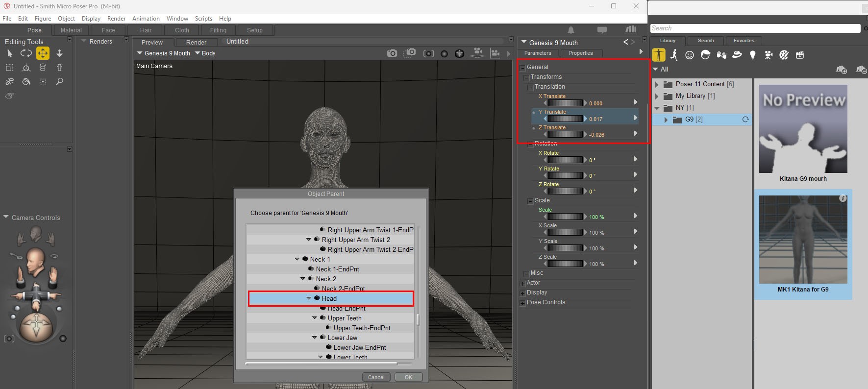
Task: Expand the Pose Controls parameter group
Action: pyautogui.click(x=522, y=303)
